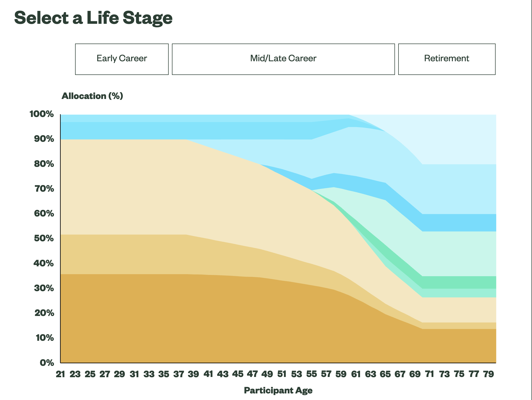532x400 pixels.
Task: Click the palest blue area at top right
Action: click(459, 139)
